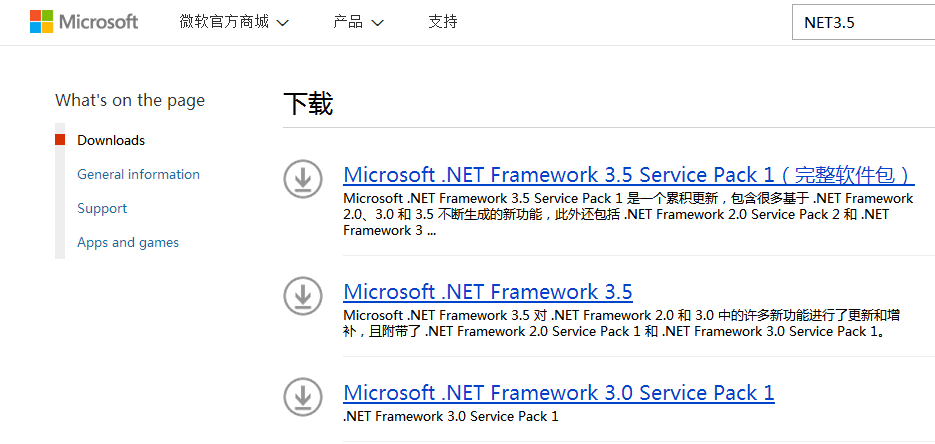Click download icon beside .NET Framework 3.5
Viewport: 935px width, 444px height.
click(x=302, y=295)
